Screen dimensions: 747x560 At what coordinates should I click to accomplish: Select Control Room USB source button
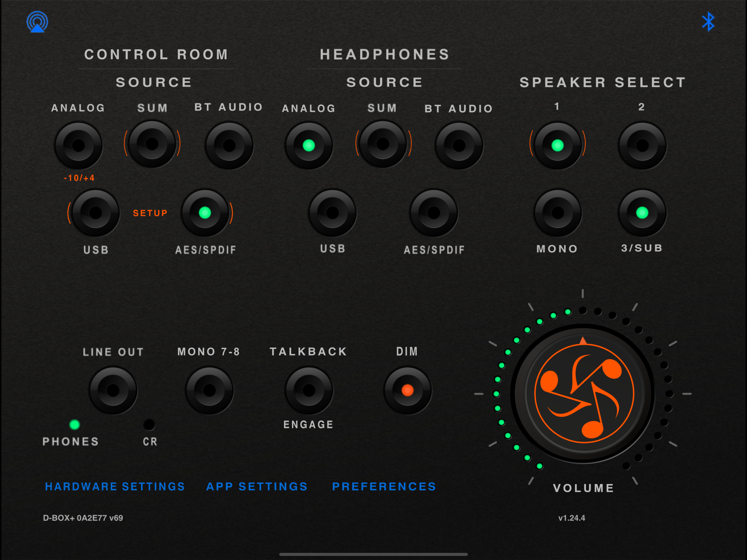[x=96, y=213]
